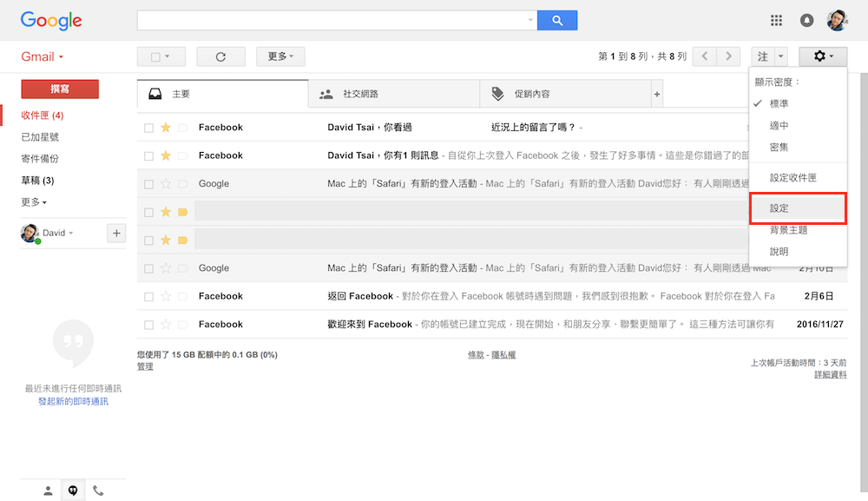Open the Google apps grid
The height and width of the screenshot is (501, 868).
776,20
